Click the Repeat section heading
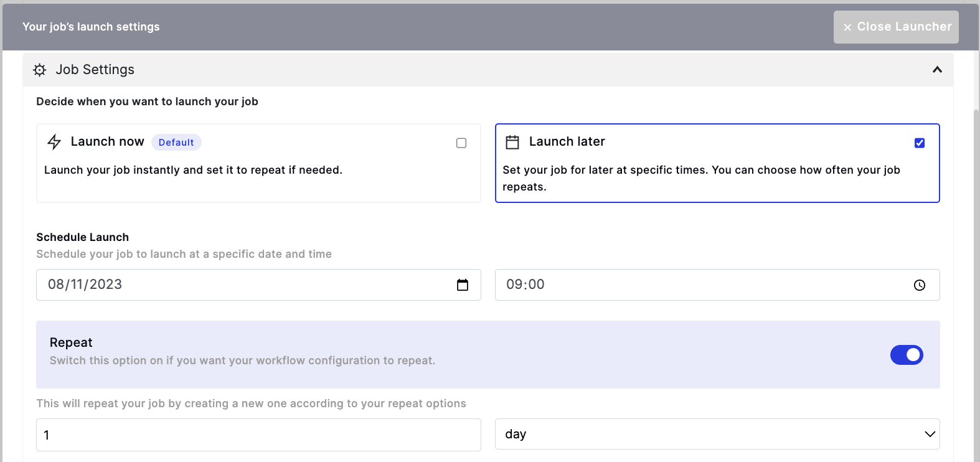980x462 pixels. tap(71, 342)
